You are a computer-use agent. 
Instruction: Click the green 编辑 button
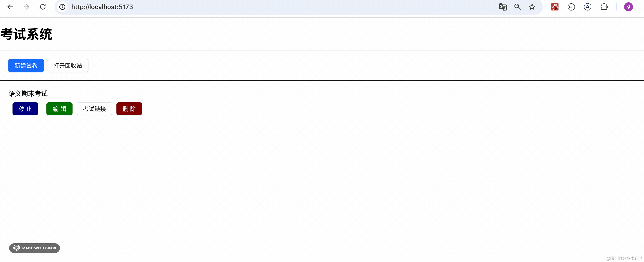[60, 109]
